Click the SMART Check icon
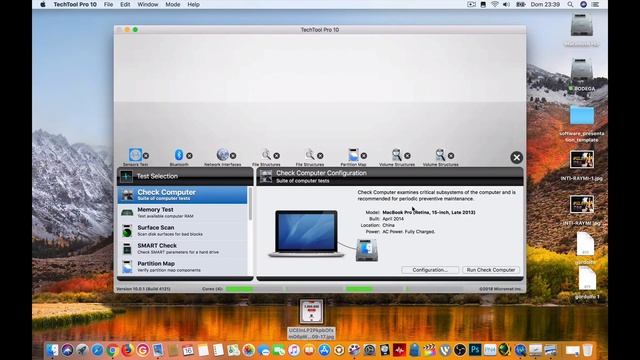640x360 pixels. coord(127,249)
